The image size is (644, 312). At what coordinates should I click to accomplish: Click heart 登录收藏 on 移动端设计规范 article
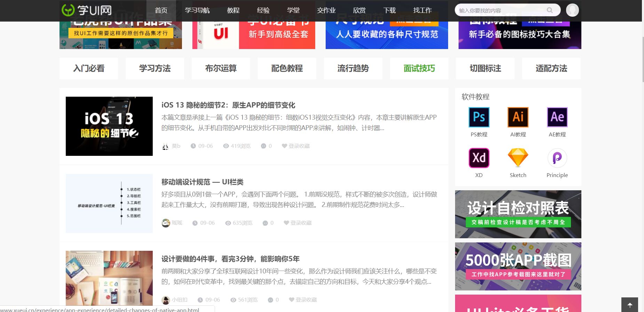(297, 223)
